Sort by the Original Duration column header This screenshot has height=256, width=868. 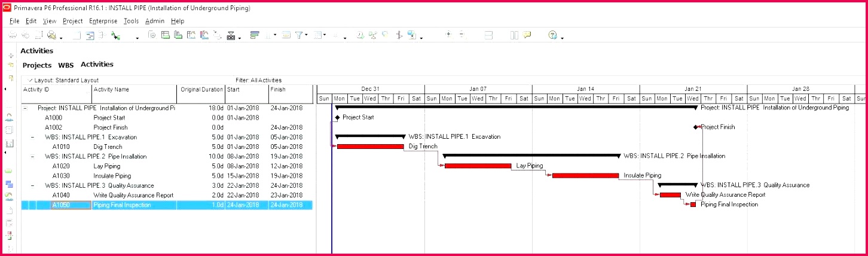pos(201,90)
